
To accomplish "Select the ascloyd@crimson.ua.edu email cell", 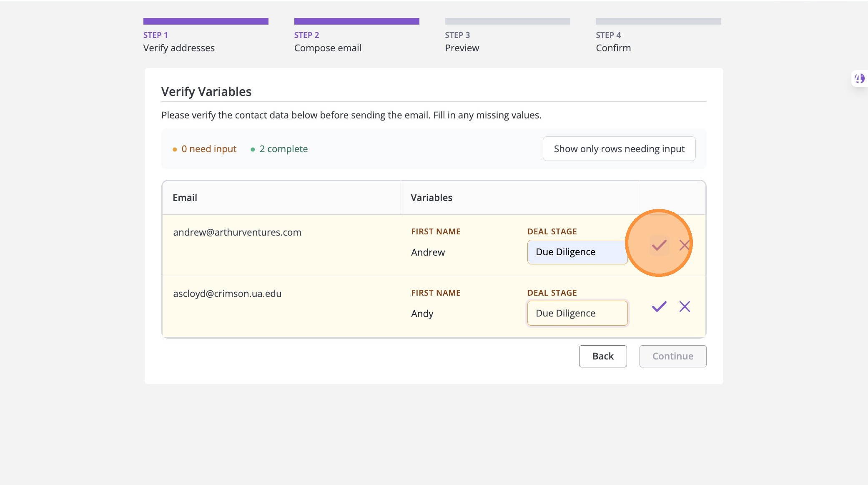I will [x=227, y=294].
